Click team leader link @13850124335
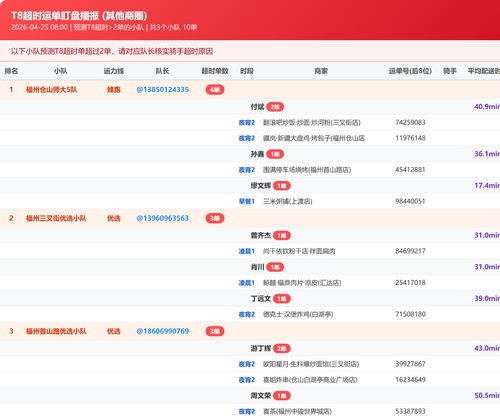The image size is (500, 416). (163, 90)
